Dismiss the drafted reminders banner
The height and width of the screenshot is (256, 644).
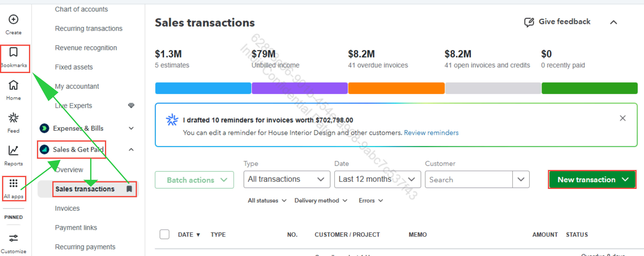click(623, 118)
